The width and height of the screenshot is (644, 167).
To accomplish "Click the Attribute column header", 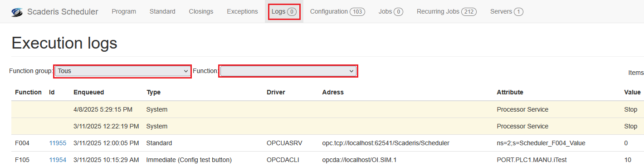I will pos(510,92).
